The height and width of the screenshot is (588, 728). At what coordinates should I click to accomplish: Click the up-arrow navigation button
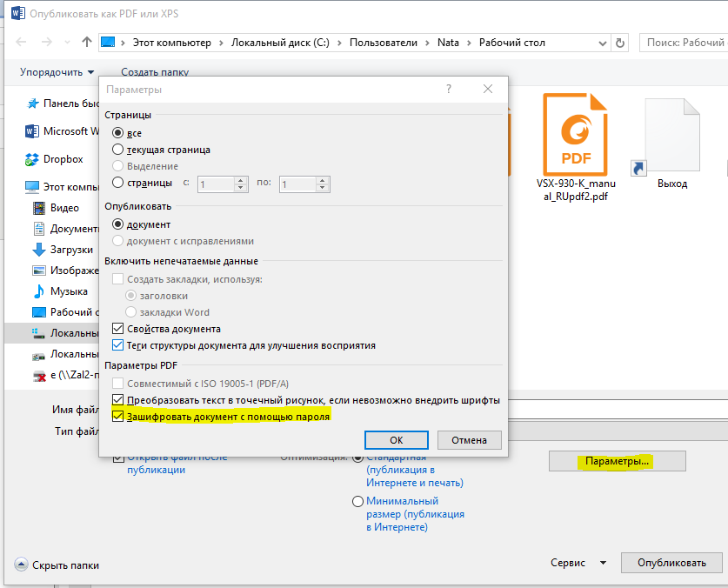(x=86, y=42)
